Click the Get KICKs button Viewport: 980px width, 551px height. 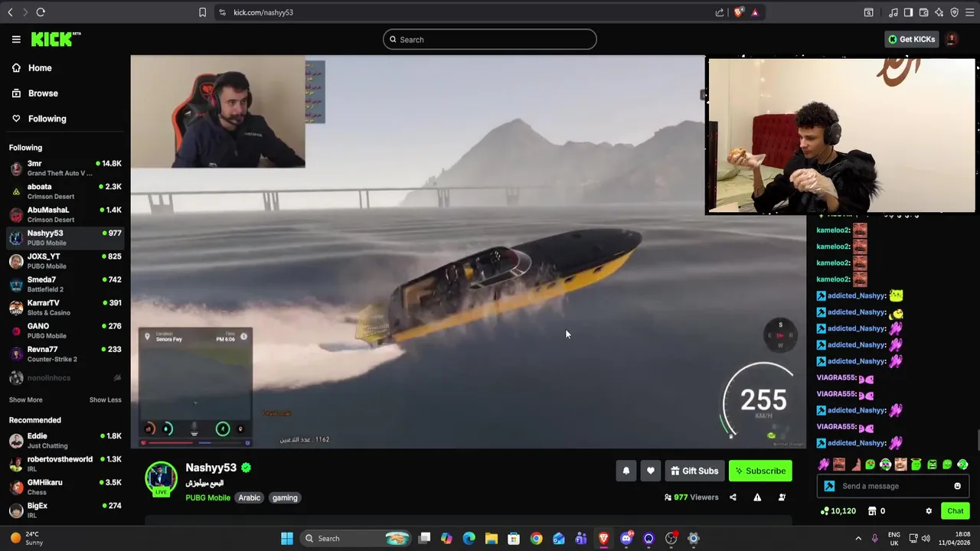pyautogui.click(x=911, y=39)
